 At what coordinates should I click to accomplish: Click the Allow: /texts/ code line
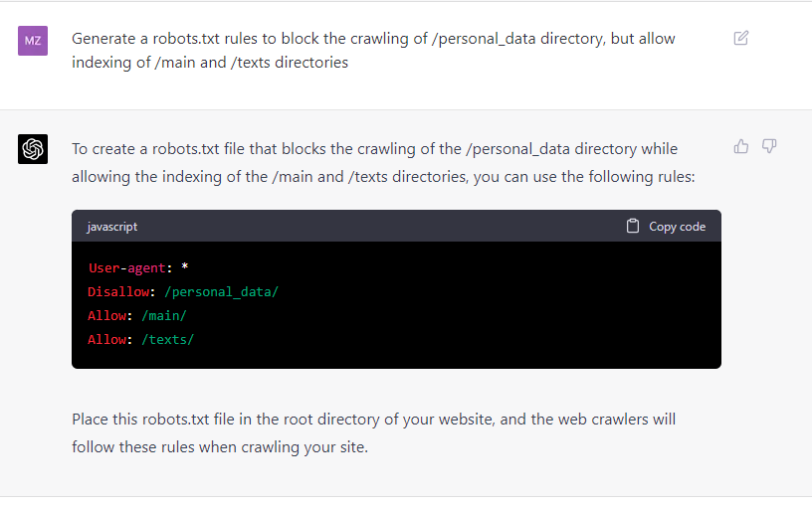point(140,339)
